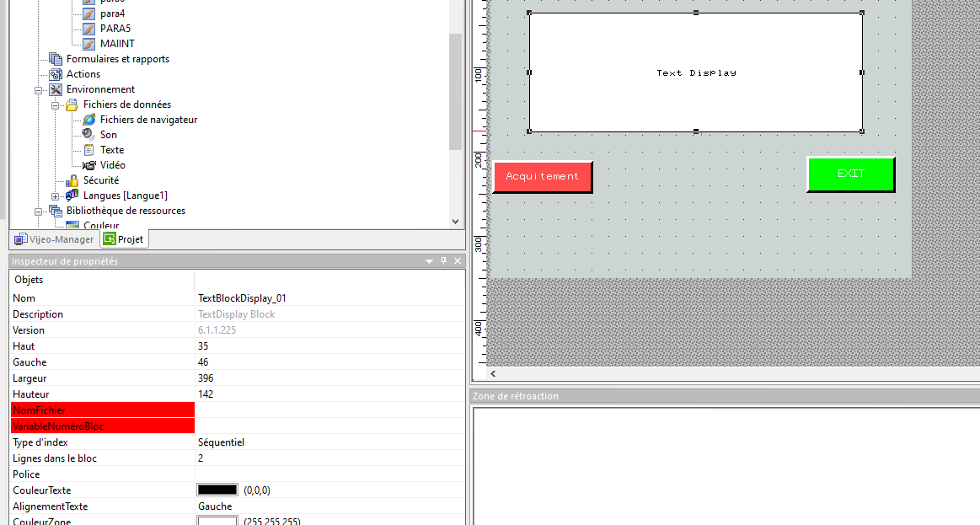
Task: Collapse the Bibliothèque de ressources node
Action: click(38, 212)
